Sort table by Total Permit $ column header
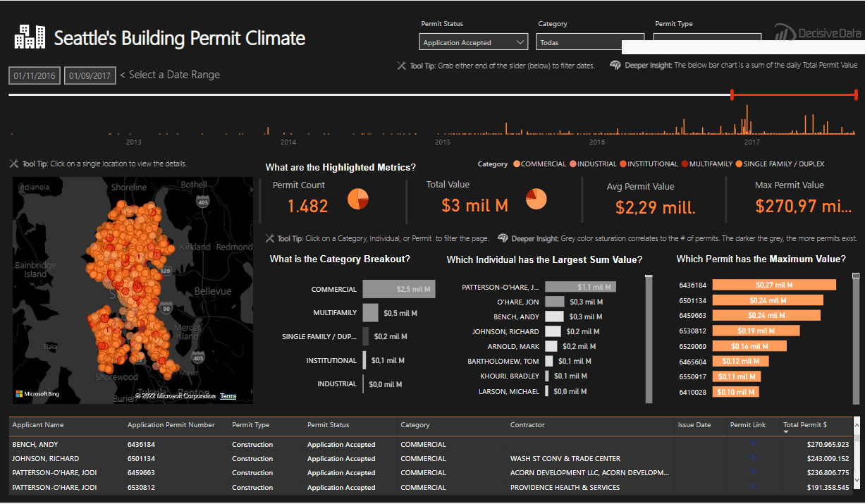The width and height of the screenshot is (865, 504). [x=804, y=425]
